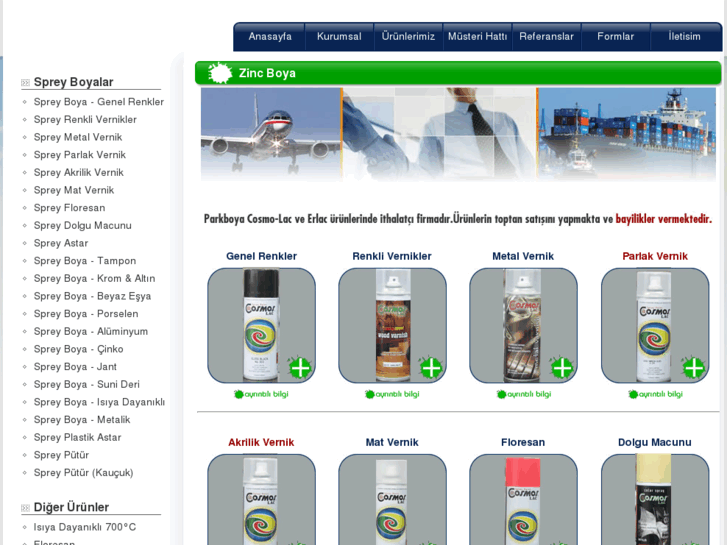Screen dimensions: 727x545
Task: Click ayrıntılı bilgi under Parlak Vernik
Action: pyautogui.click(x=655, y=394)
